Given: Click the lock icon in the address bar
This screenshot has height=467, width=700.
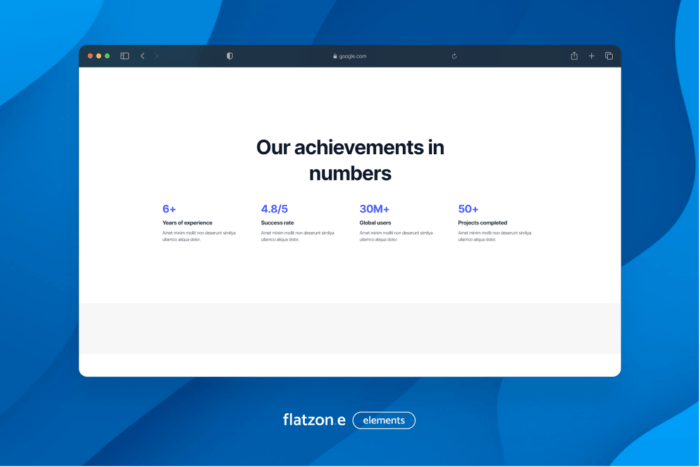Looking at the screenshot, I should coord(335,56).
